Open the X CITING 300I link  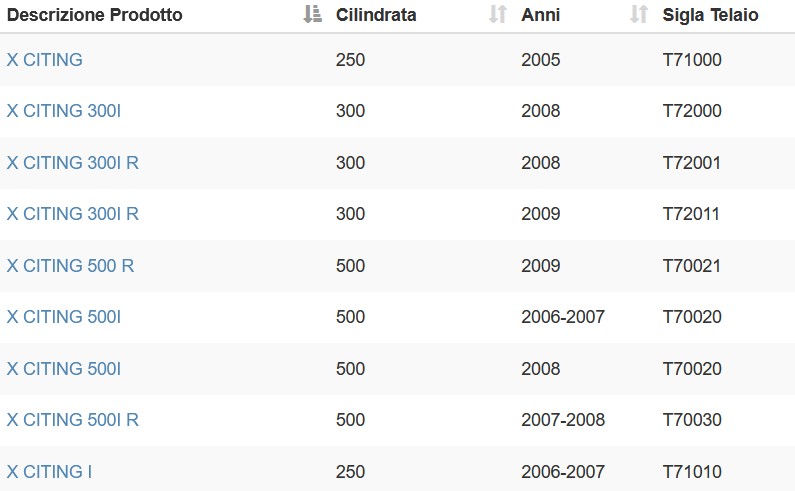pyautogui.click(x=64, y=111)
